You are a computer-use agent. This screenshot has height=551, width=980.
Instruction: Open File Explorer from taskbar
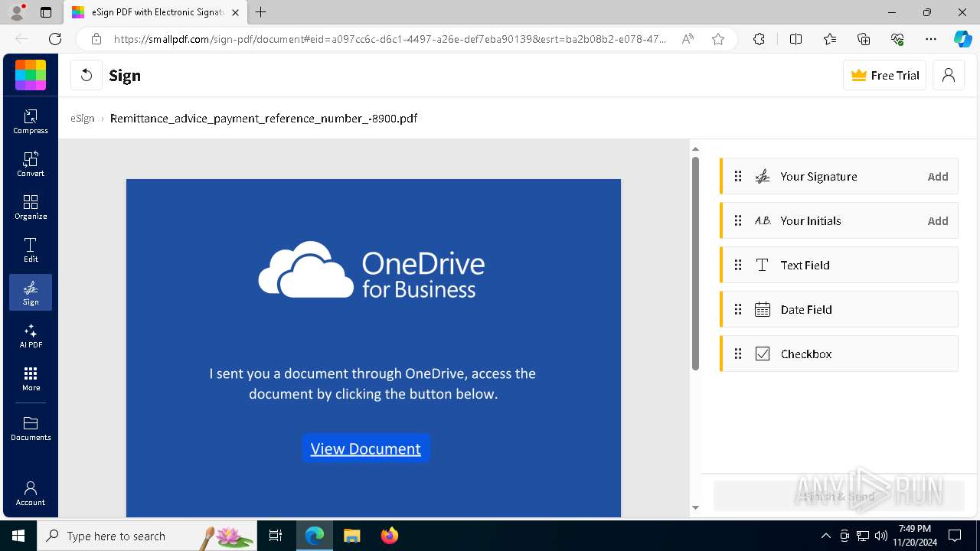pyautogui.click(x=351, y=536)
